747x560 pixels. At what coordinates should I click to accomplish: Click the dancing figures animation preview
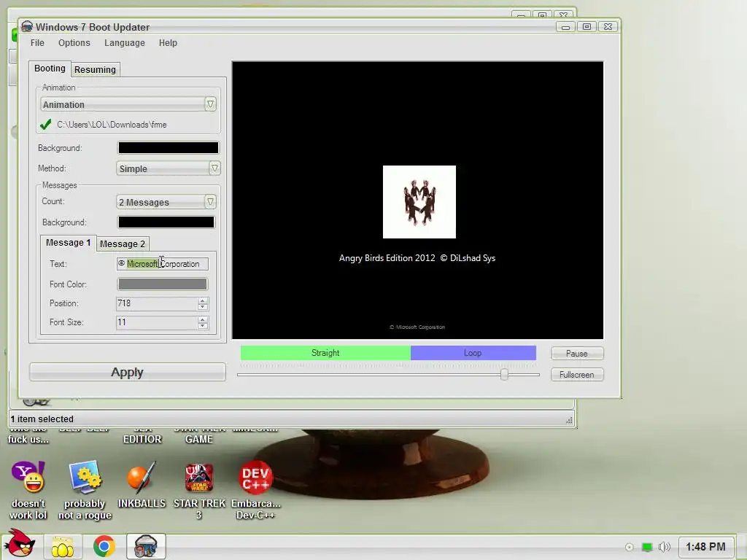point(419,202)
